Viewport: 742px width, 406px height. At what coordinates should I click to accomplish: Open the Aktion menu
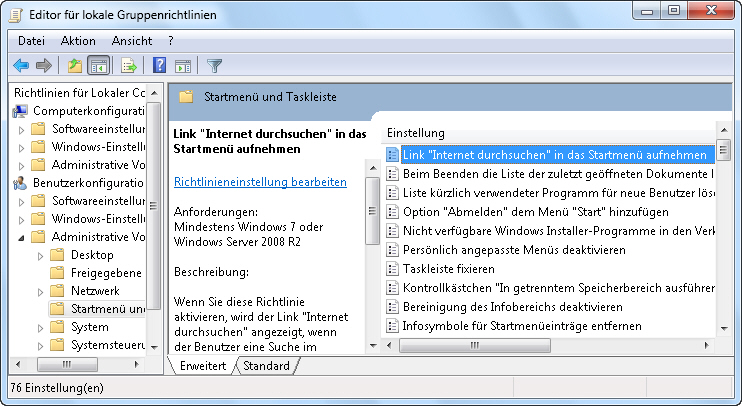click(x=78, y=41)
